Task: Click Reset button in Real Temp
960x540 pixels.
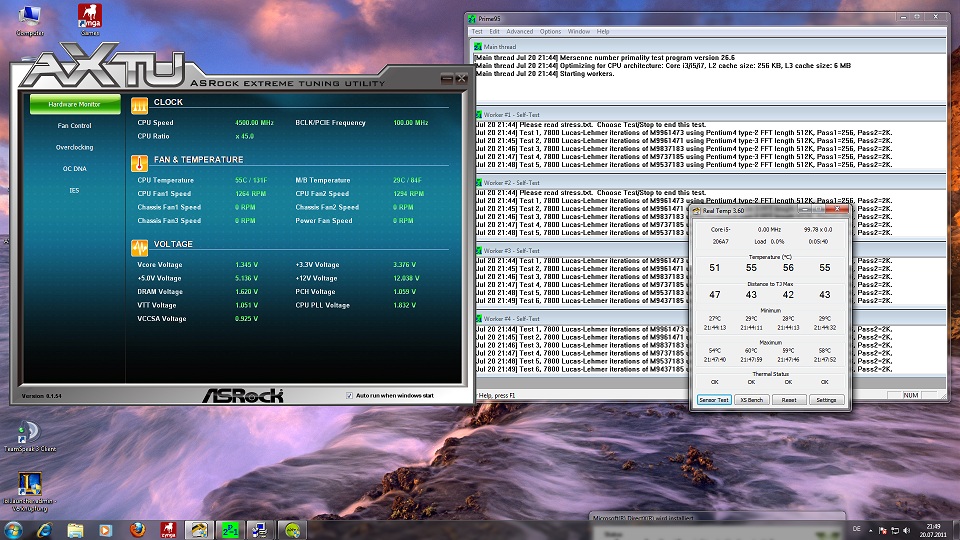Action: (x=789, y=400)
